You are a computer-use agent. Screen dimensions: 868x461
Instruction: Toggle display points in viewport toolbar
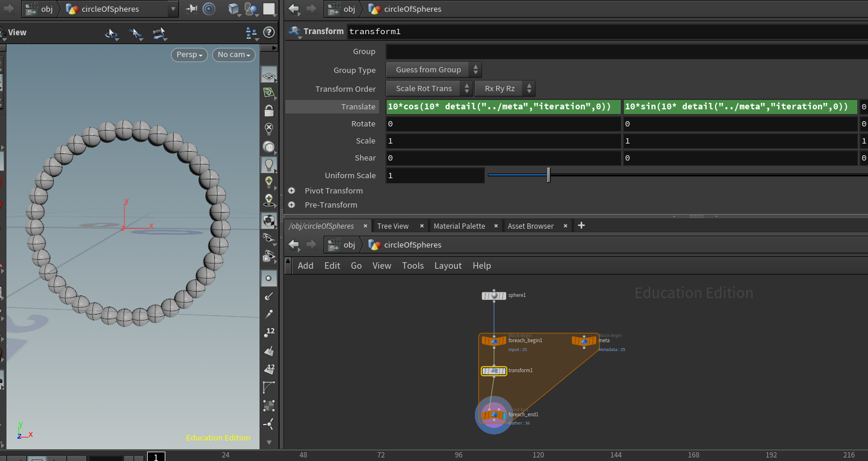269,278
